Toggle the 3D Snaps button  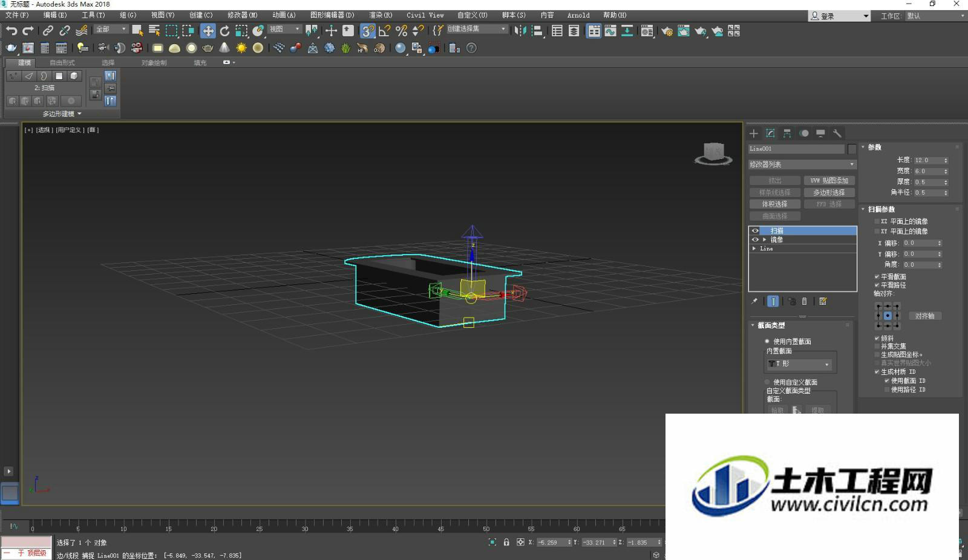point(367,31)
